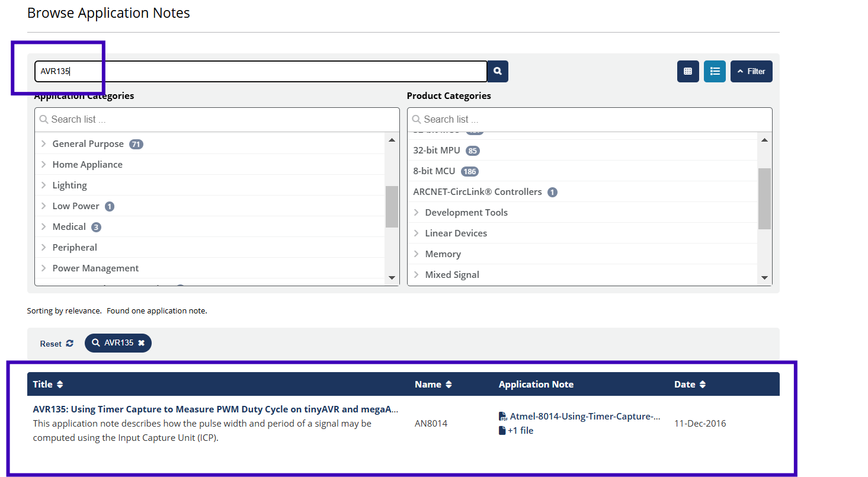Select the 32-bit MPU category
This screenshot has width=868, height=477.
[437, 151]
